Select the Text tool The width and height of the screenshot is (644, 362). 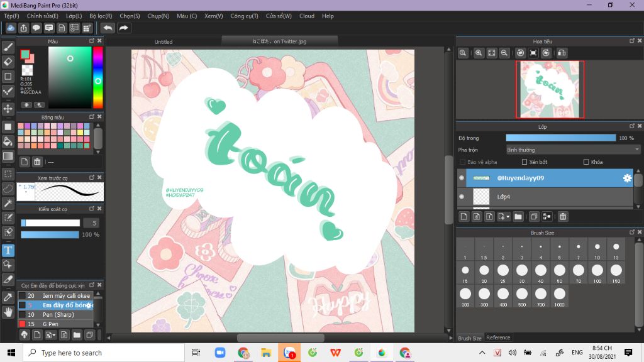click(x=8, y=250)
